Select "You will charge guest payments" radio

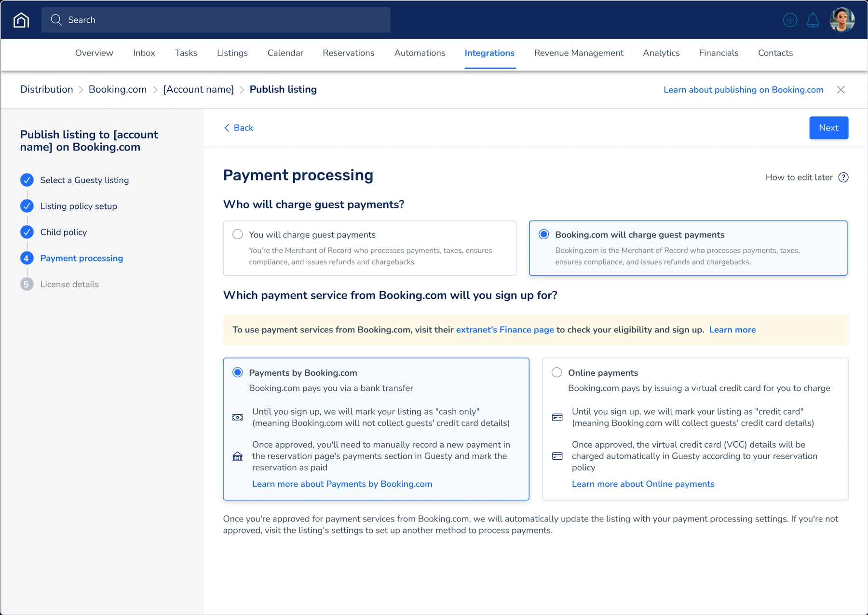click(238, 234)
